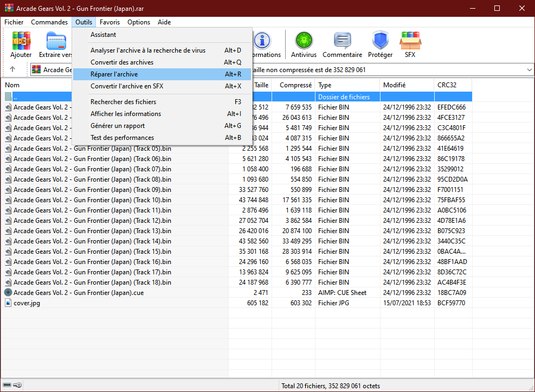Close the open Outils menu
Viewport: 535px width, 392px height.
(83, 22)
